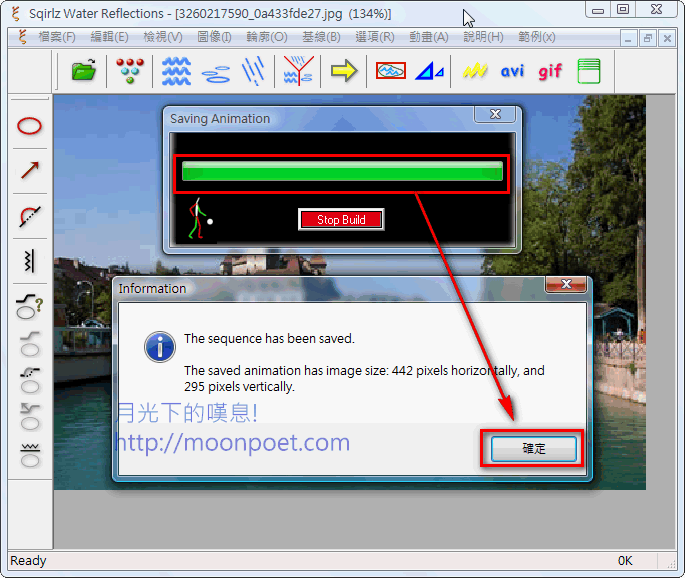Click the green Saving Animation progress bar
Screen dimensions: 685x578
(x=342, y=173)
